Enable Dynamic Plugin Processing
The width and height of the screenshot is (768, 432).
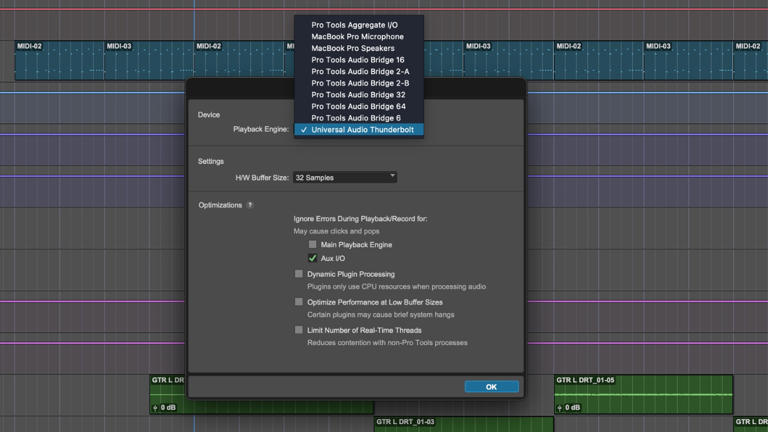299,273
